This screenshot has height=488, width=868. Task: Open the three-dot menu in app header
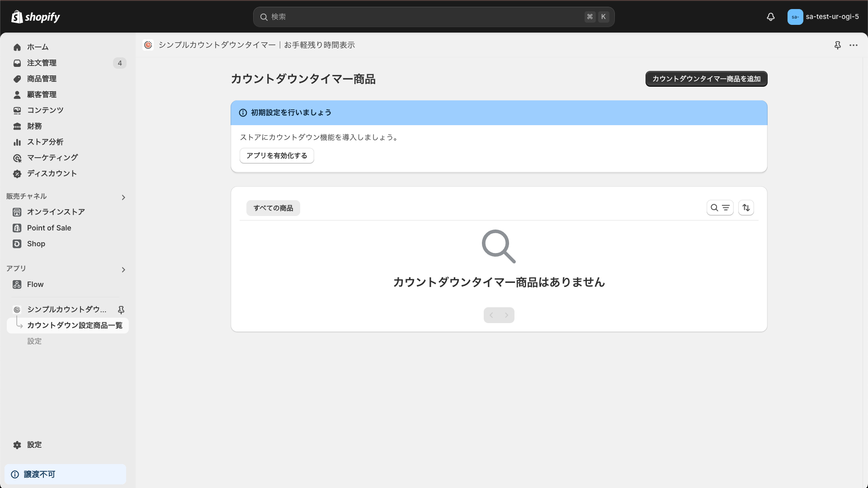[x=854, y=45]
